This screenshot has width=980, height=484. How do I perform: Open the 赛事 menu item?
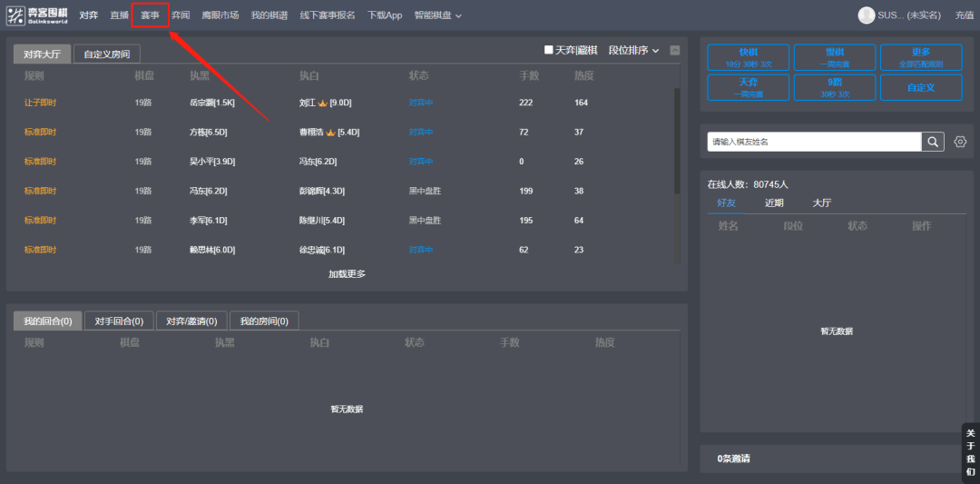tap(150, 15)
